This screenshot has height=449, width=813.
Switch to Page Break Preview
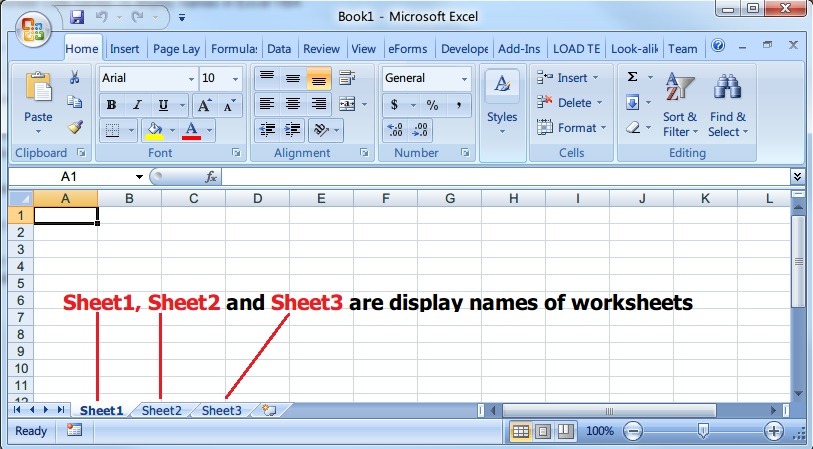(565, 431)
